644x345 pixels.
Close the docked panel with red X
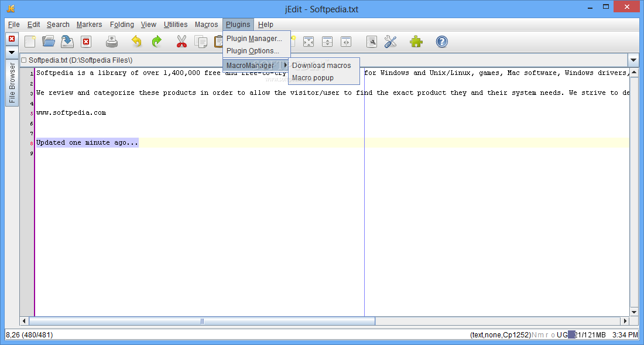tap(12, 39)
